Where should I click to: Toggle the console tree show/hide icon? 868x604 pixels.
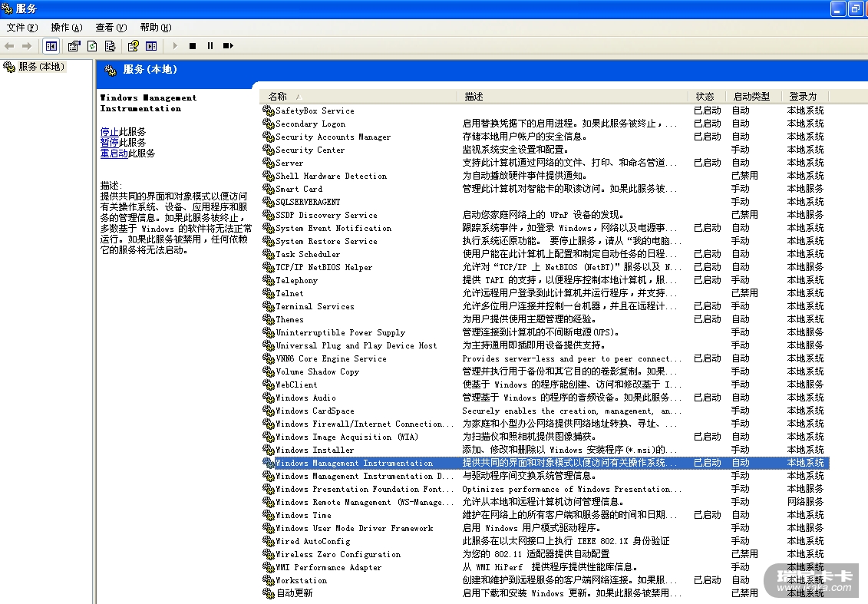pos(51,46)
